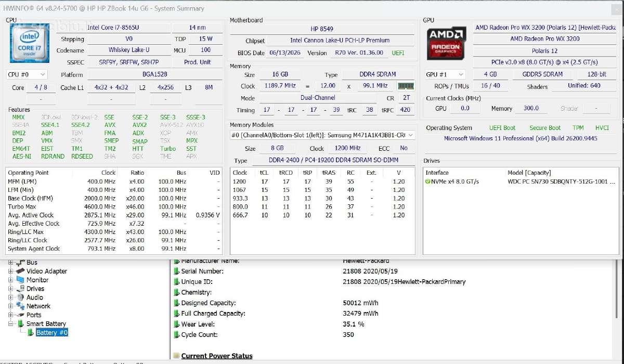Open the CPU #0 selector dropdown
This screenshot has width=624, height=364.
[27, 74]
